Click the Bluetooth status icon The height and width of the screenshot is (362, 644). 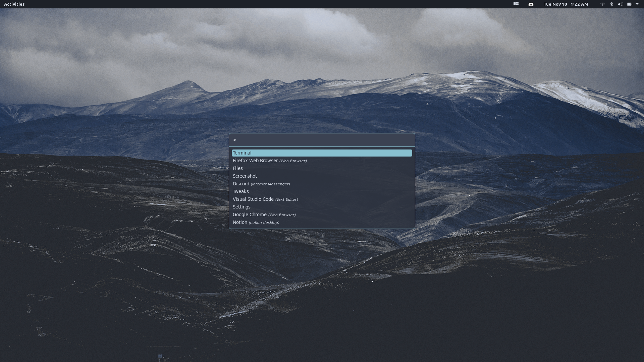point(611,4)
